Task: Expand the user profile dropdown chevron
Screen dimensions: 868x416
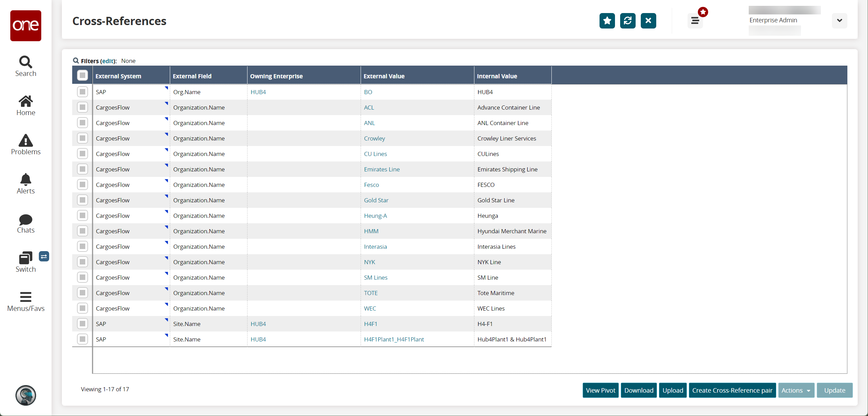Action: (839, 21)
